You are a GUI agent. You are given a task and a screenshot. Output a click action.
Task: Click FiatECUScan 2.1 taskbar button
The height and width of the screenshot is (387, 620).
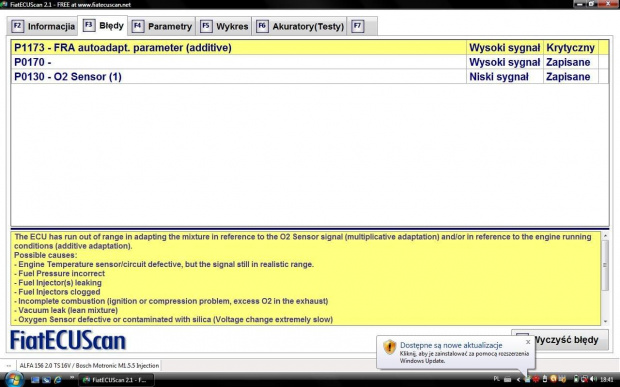click(x=116, y=380)
